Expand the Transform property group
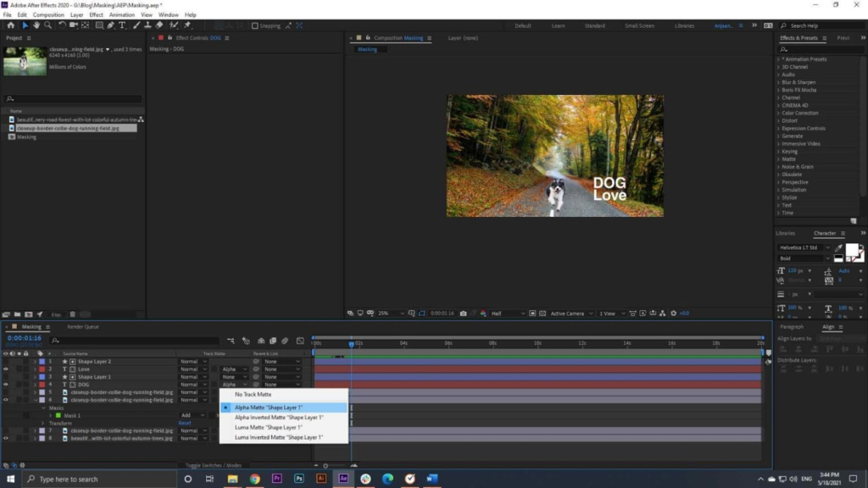This screenshot has height=488, width=868. (x=42, y=423)
